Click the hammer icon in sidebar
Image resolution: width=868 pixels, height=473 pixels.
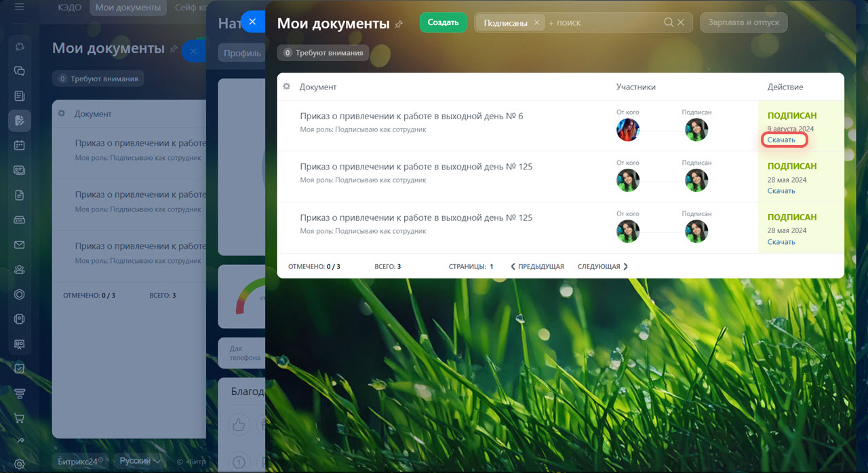point(20,440)
